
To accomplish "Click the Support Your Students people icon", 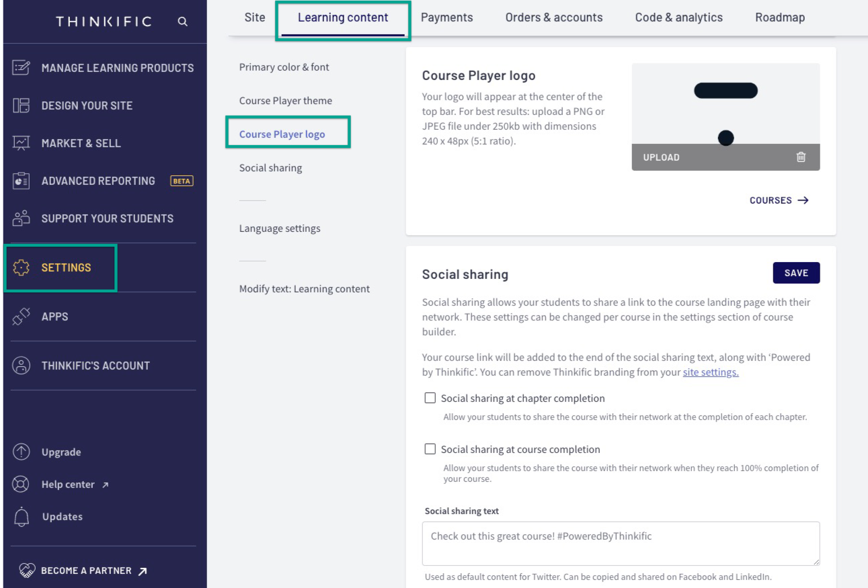I will coord(22,218).
